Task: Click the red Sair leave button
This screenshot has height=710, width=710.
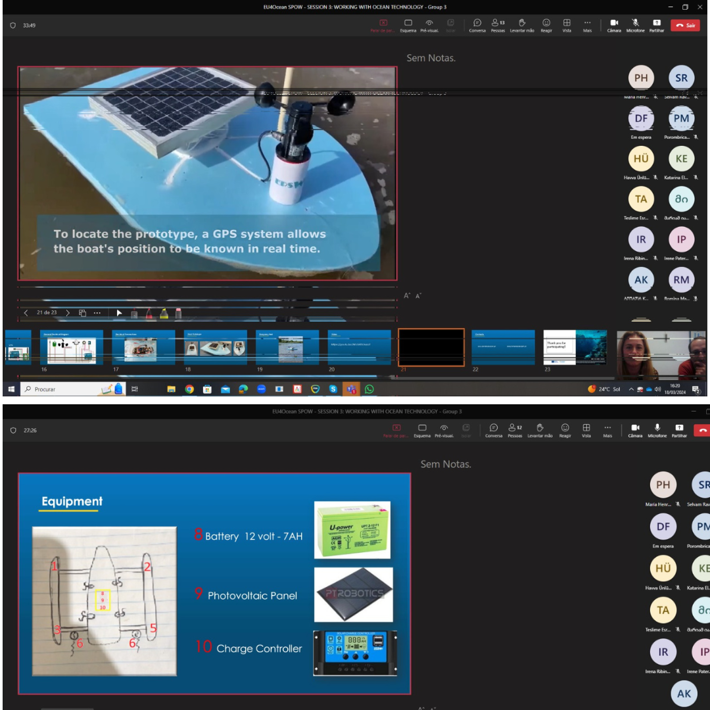Action: pos(685,25)
